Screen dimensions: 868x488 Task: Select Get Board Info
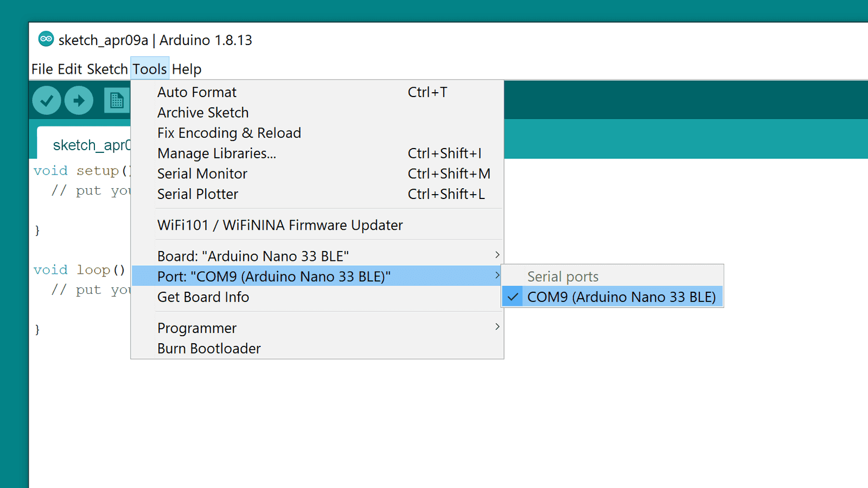click(x=203, y=297)
